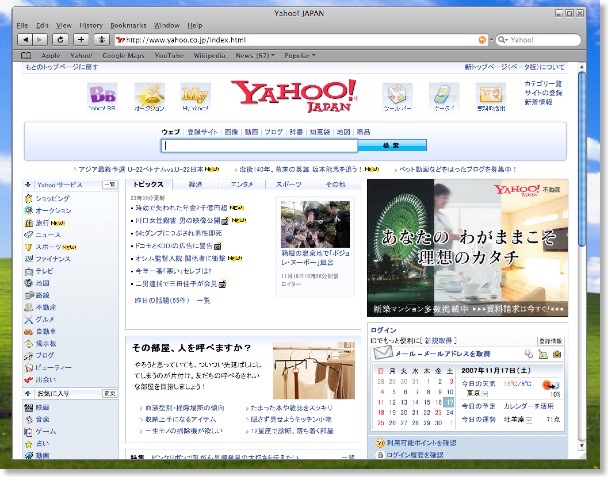Open ニュース in the services sidebar
This screenshot has height=477, width=608.
pyautogui.click(x=48, y=235)
